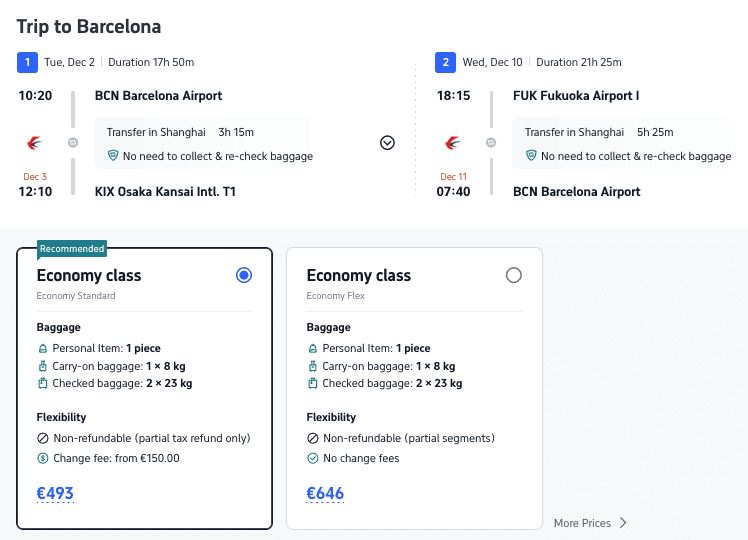The width and height of the screenshot is (748, 540).
Task: Click the €493 price link
Action: (x=55, y=493)
